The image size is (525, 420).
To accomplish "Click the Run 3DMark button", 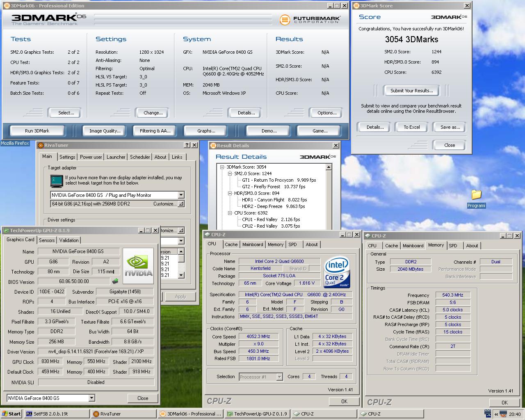I will [37, 131].
